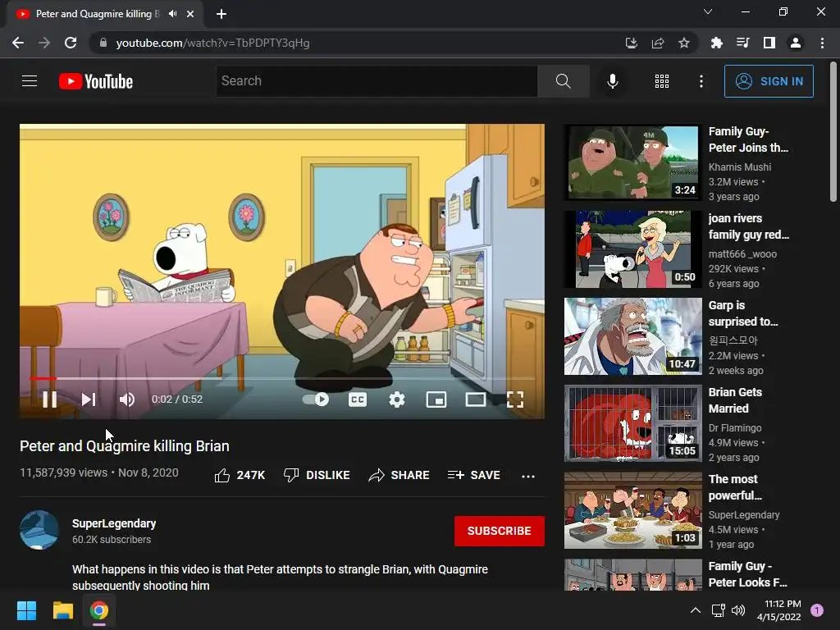
Task: Click the page vertical scrollbar
Action: click(833, 132)
